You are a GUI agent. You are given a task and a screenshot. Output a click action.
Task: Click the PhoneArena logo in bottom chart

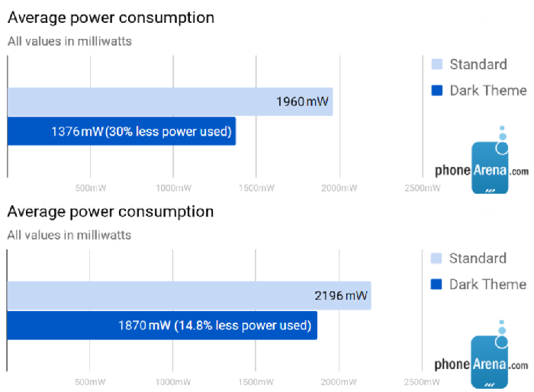pyautogui.click(x=481, y=354)
